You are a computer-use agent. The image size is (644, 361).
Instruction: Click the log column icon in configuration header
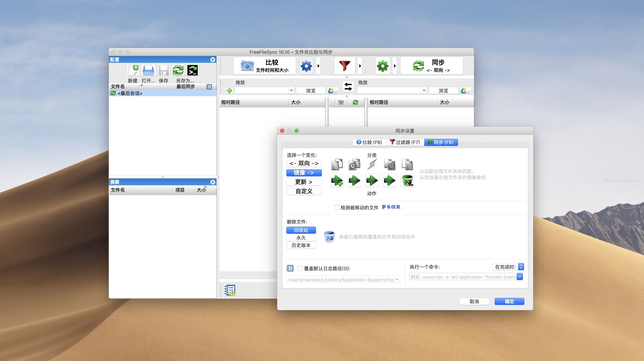click(x=209, y=87)
